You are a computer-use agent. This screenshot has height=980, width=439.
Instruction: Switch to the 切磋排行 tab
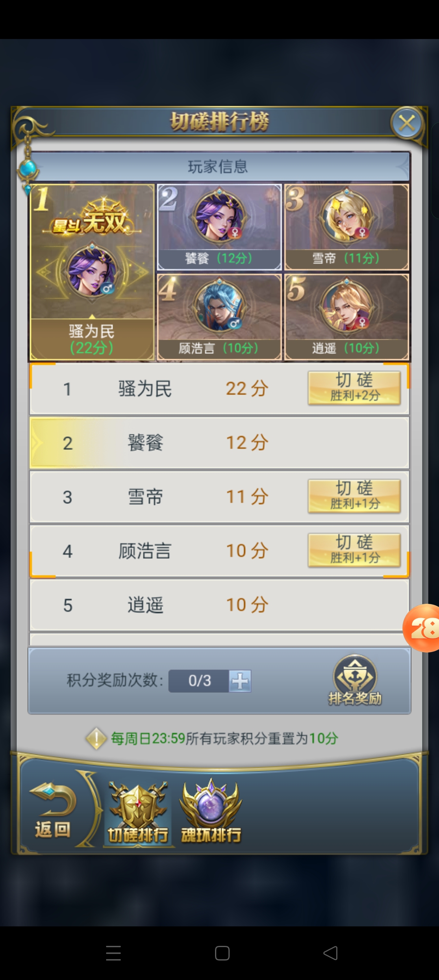pos(138,813)
